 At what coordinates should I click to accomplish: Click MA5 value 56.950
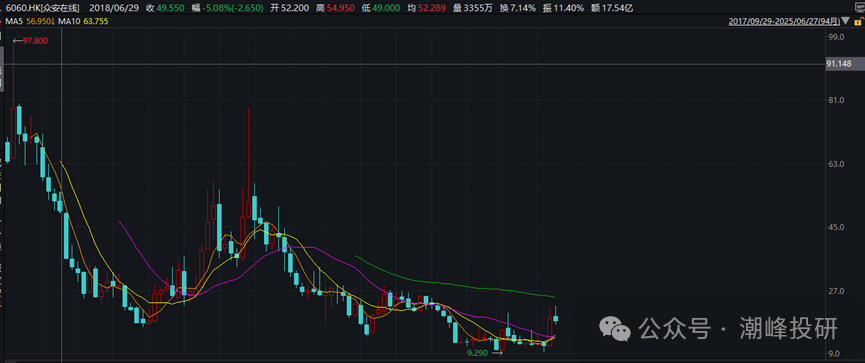tap(39, 22)
